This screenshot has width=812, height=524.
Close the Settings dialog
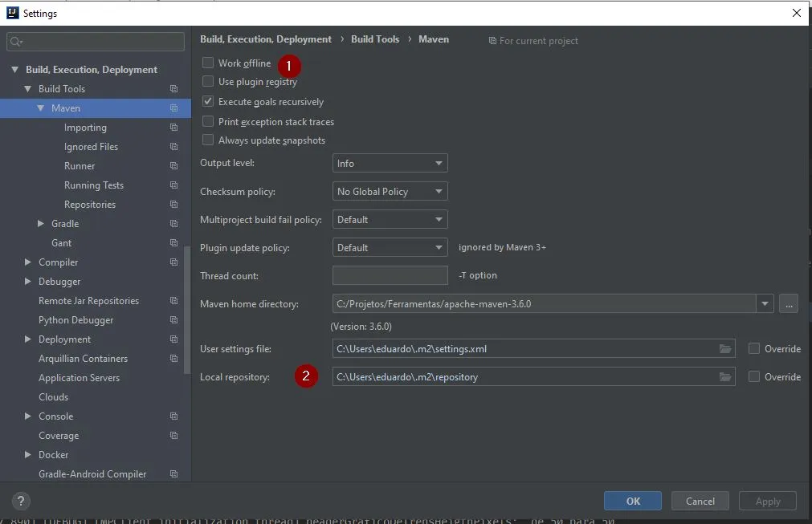tap(797, 13)
